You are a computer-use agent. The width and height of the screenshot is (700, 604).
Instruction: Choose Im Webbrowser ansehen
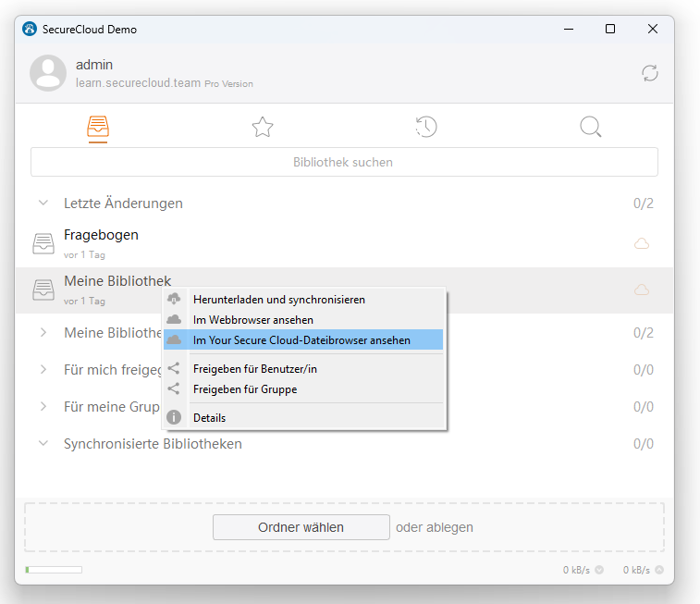[x=303, y=320]
